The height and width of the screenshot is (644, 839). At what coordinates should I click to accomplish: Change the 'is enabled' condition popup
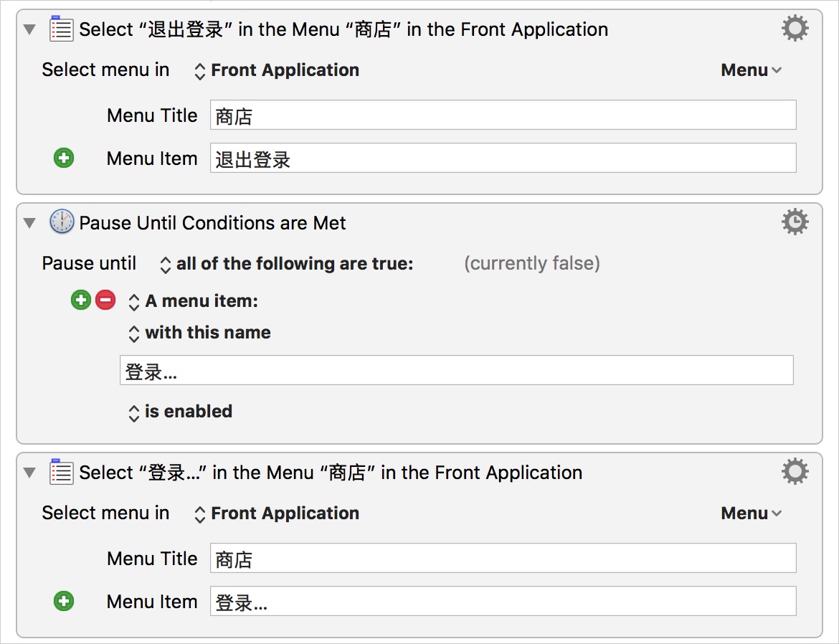[181, 412]
